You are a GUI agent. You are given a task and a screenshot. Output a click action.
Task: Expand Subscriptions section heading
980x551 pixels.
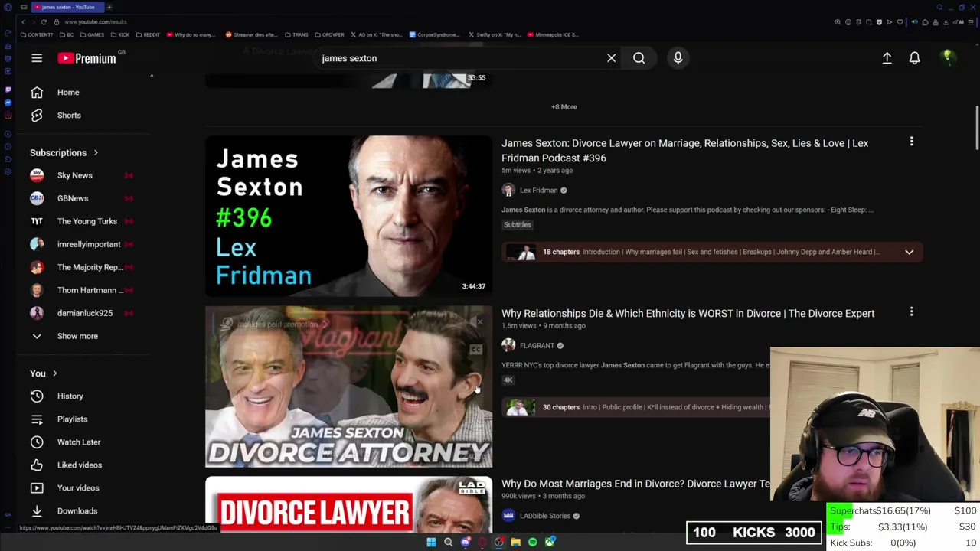pos(64,153)
